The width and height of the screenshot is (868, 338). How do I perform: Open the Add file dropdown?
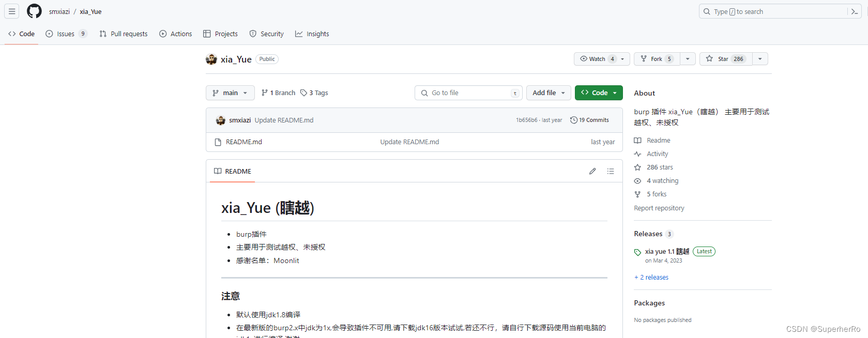coord(549,93)
